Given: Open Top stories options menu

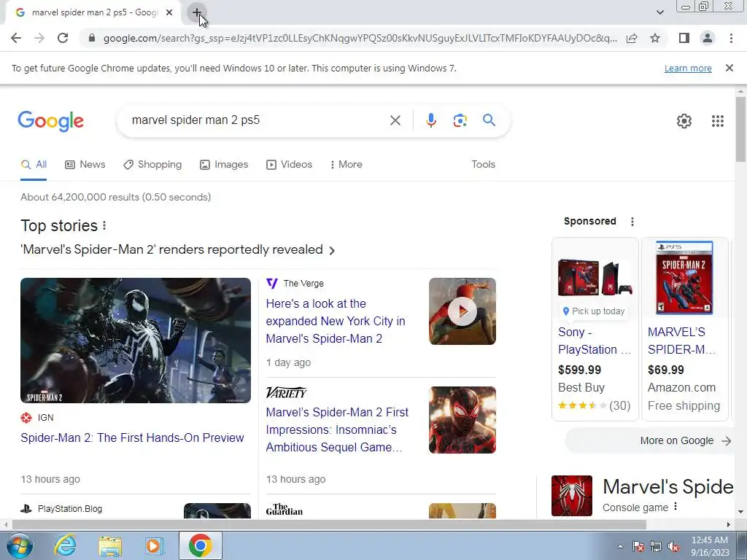Looking at the screenshot, I should coord(104,225).
